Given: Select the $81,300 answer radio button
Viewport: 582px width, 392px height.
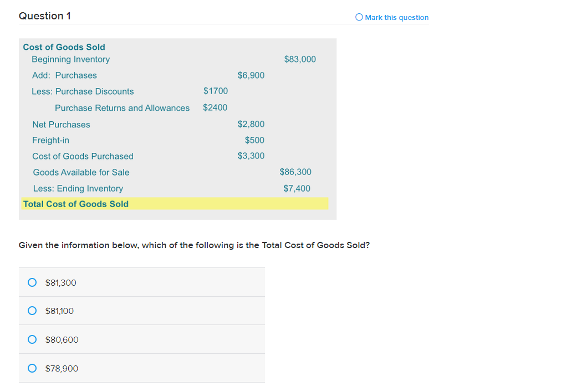Looking at the screenshot, I should click(32, 282).
